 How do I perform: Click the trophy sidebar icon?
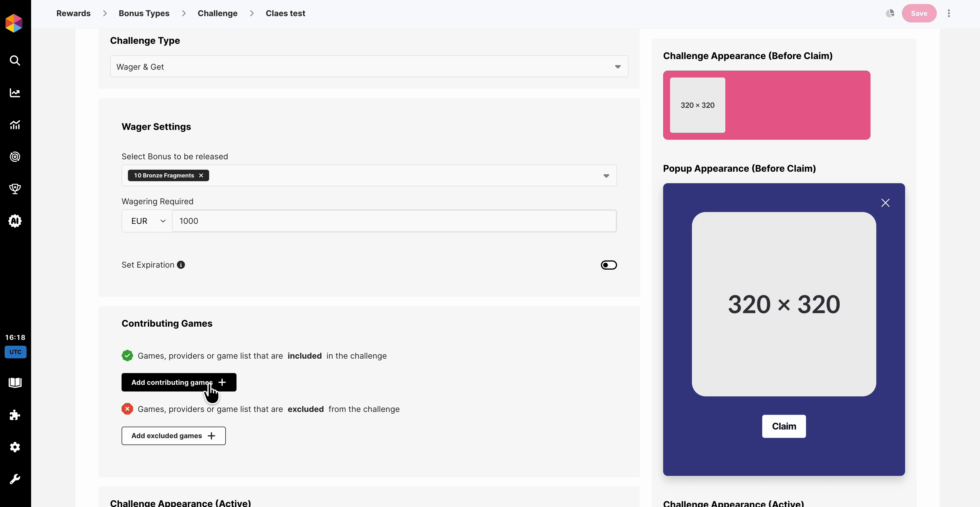tap(15, 189)
